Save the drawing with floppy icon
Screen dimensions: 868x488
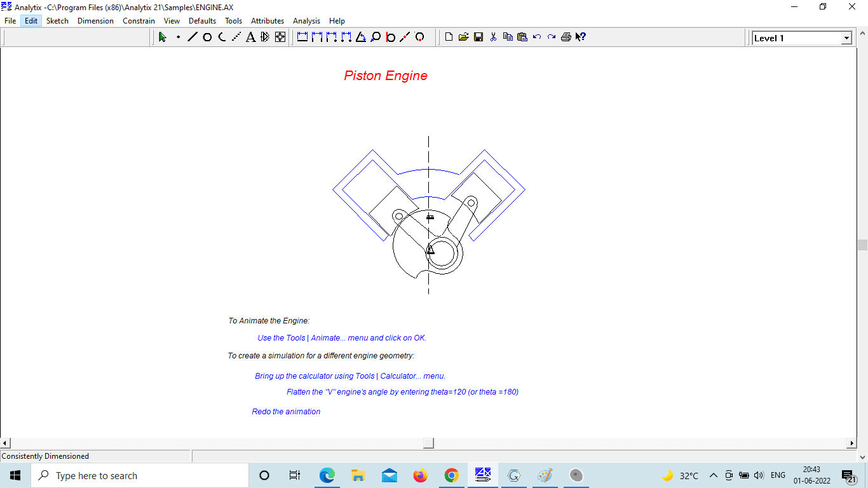click(478, 37)
